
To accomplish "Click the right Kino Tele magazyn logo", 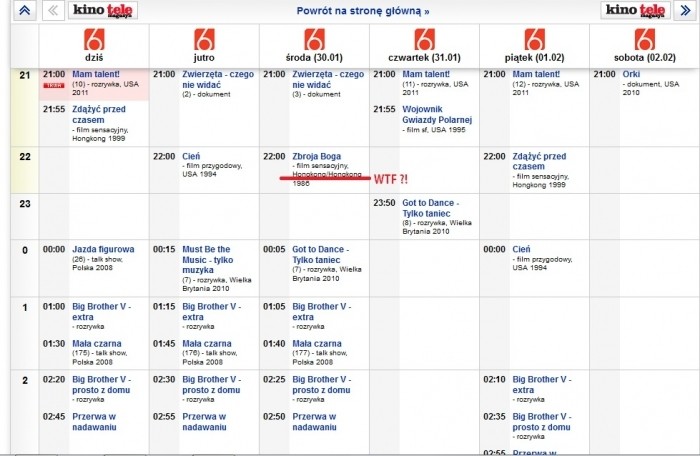I will (x=635, y=11).
